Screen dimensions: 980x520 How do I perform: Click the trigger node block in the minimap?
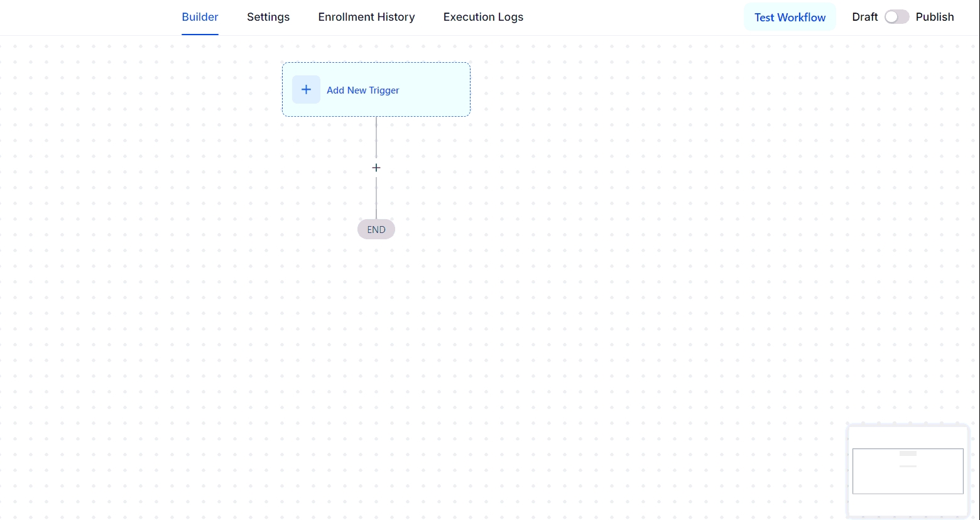[x=908, y=453]
